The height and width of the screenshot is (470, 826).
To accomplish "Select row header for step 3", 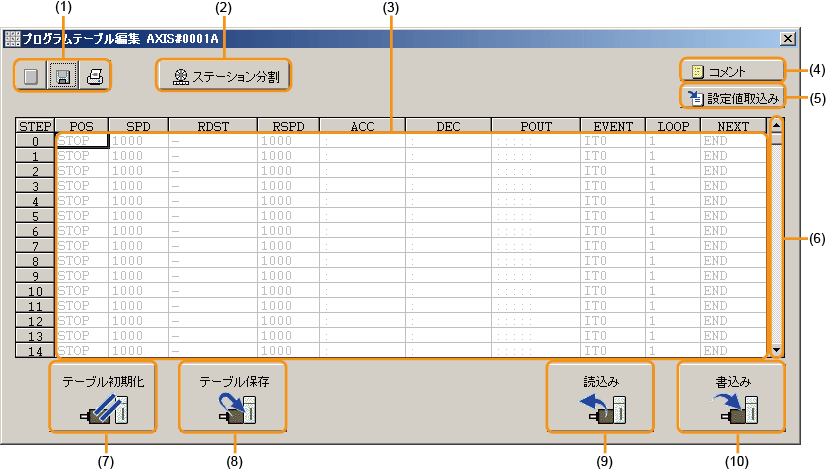I will point(35,186).
